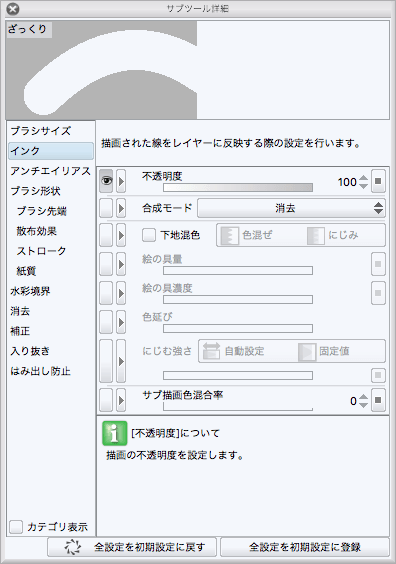
Task: Open 不透明度 dynamics settings button
Action: point(378,181)
